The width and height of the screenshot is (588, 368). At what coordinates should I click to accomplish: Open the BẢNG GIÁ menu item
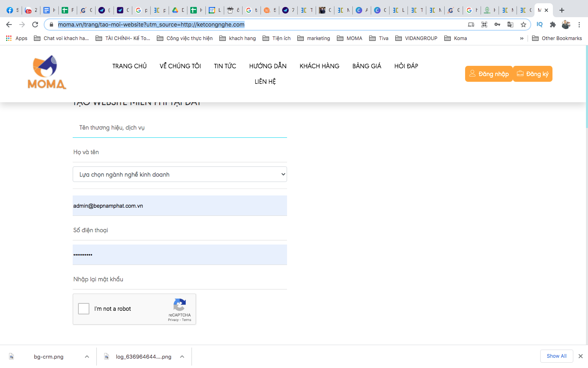click(367, 66)
